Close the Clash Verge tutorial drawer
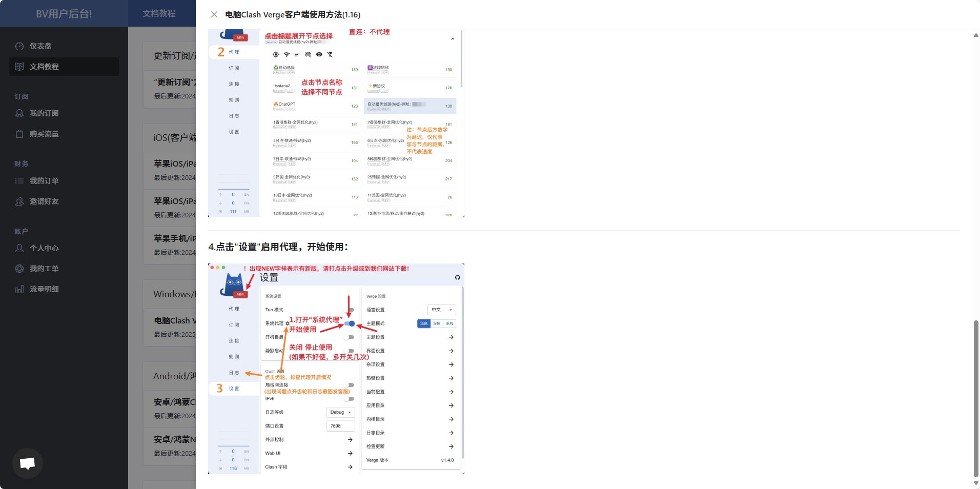 [x=214, y=14]
